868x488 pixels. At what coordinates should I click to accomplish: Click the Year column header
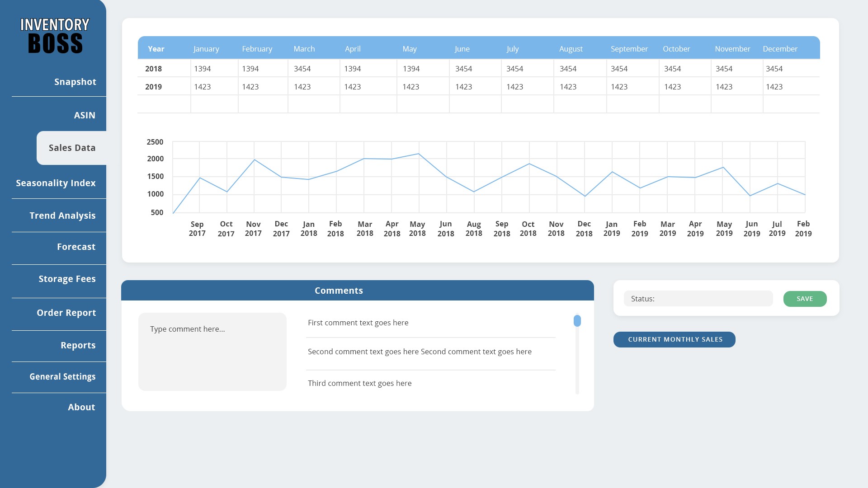tap(156, 49)
